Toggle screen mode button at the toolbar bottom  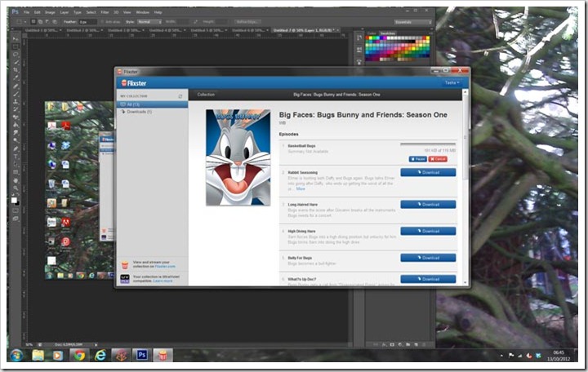[16, 219]
